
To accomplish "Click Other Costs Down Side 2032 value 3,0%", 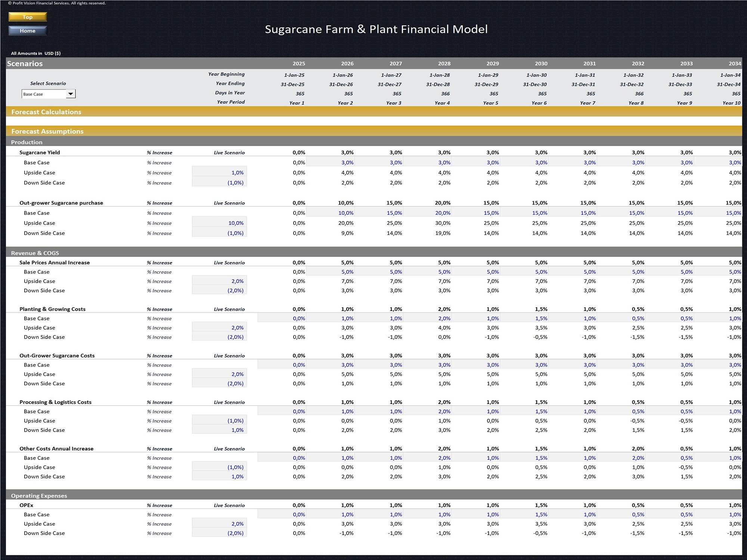I will click(x=638, y=477).
